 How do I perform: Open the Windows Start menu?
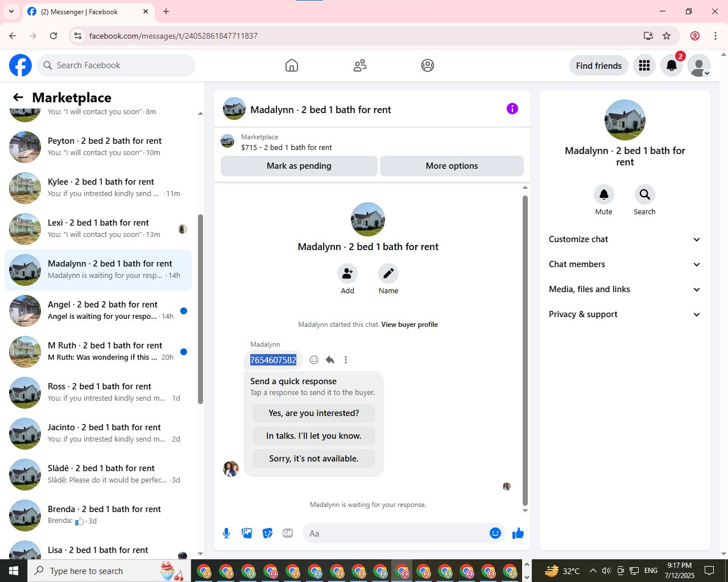coord(14,571)
